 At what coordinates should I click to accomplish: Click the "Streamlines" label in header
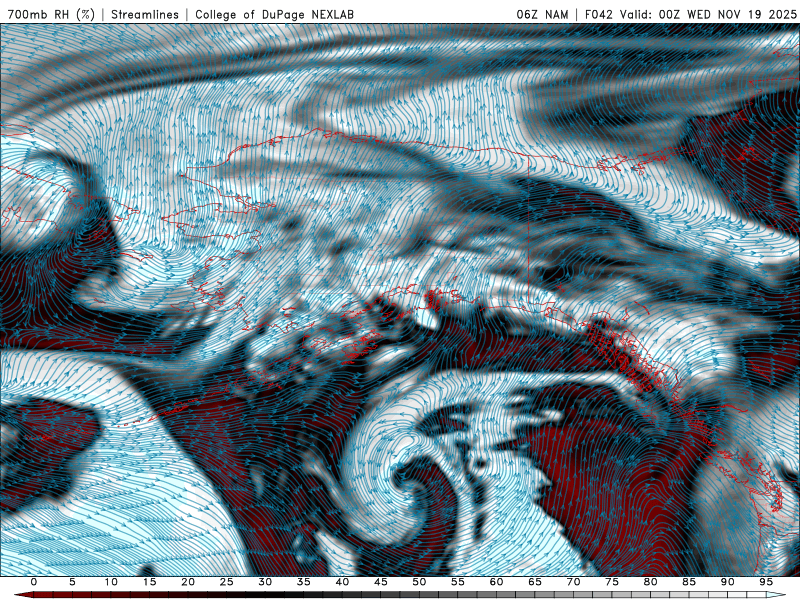[145, 14]
